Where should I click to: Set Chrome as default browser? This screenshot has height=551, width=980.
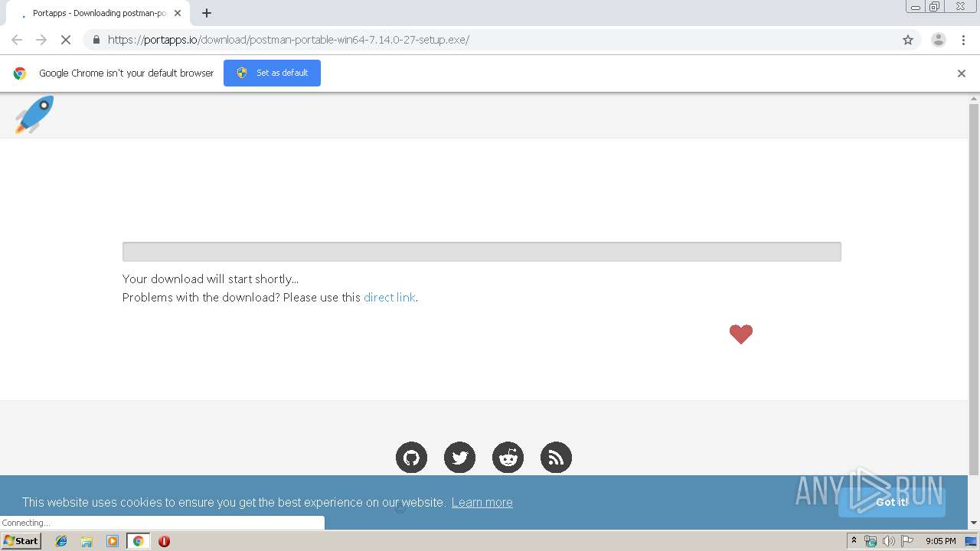[x=272, y=73]
